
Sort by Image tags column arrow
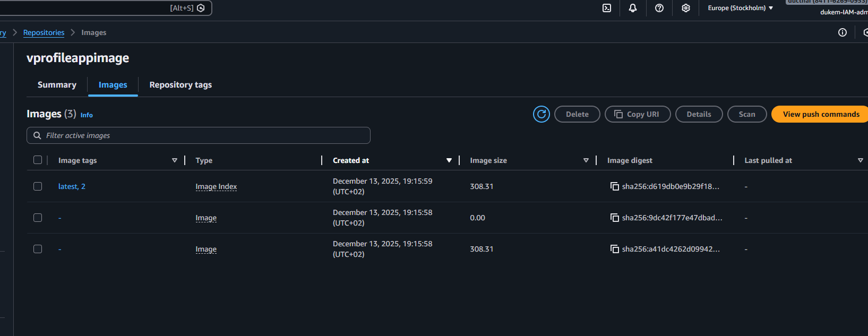click(x=175, y=160)
